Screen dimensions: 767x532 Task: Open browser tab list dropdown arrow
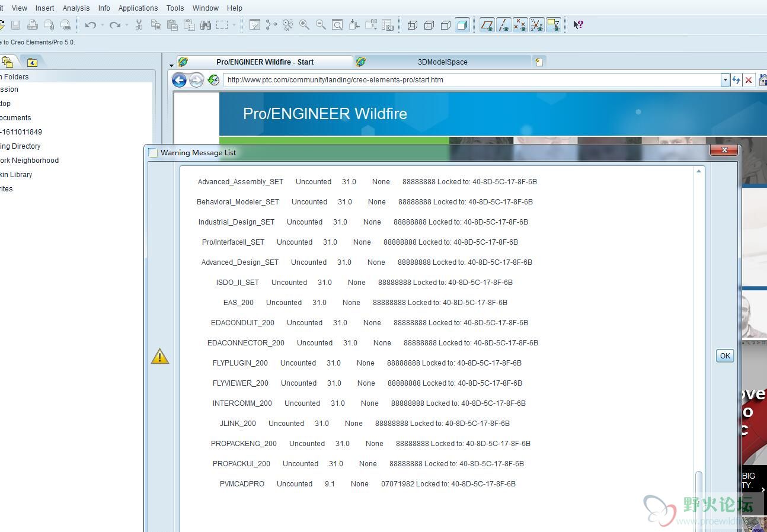[x=171, y=65]
